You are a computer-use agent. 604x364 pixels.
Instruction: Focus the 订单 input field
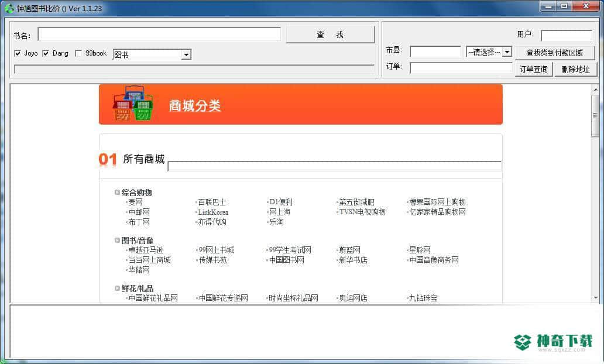point(461,68)
